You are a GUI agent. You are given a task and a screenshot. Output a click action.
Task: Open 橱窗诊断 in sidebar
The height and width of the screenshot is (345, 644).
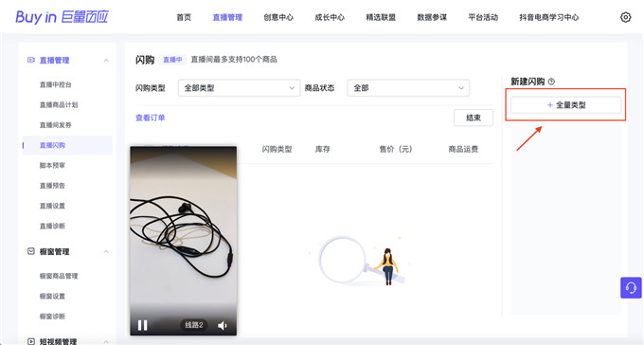(52, 317)
